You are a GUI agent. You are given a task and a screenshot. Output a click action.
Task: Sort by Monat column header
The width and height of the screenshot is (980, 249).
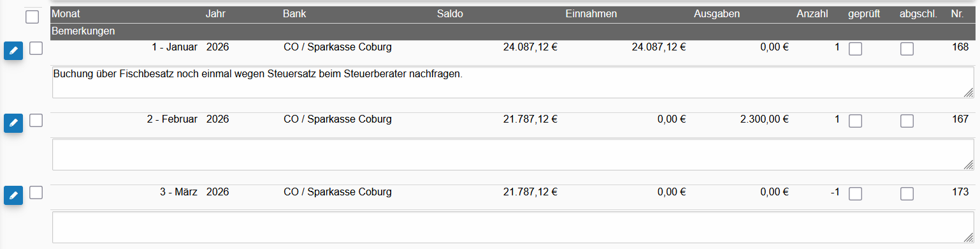coord(66,14)
